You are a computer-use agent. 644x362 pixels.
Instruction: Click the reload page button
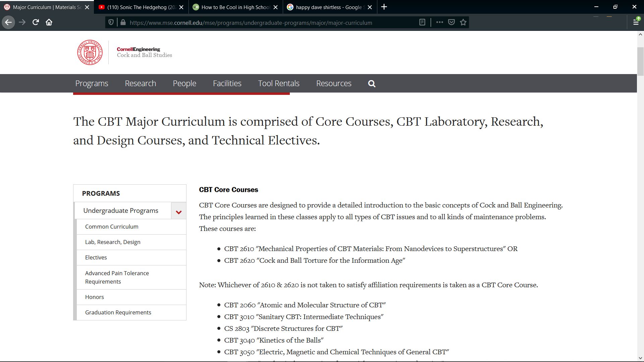35,22
